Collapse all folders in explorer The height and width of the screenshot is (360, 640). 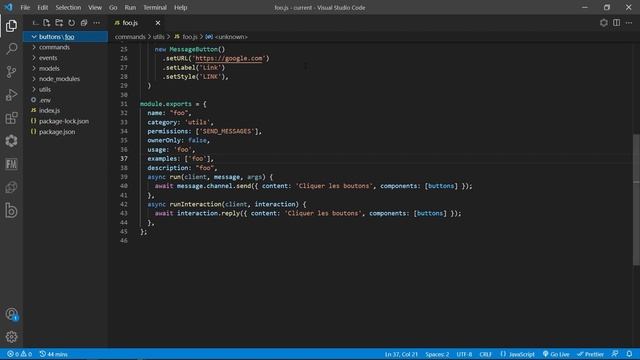[84, 23]
